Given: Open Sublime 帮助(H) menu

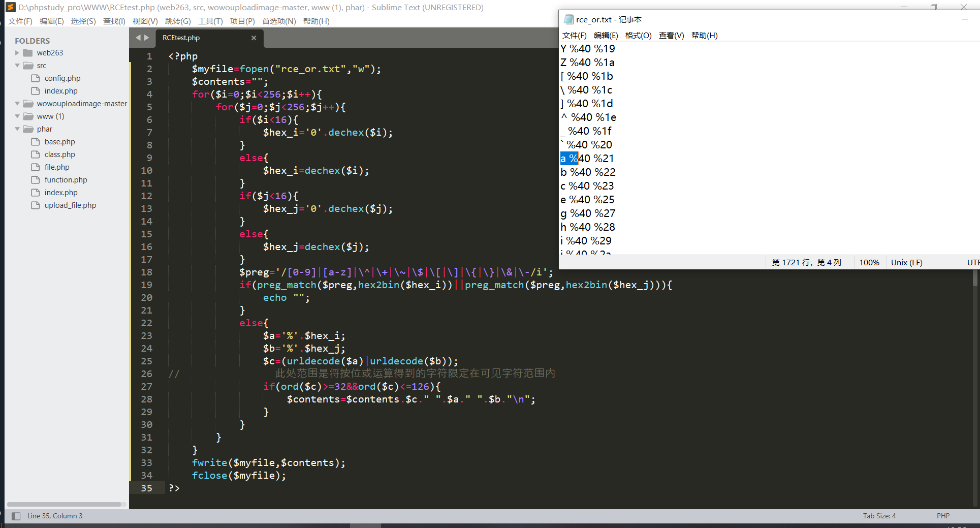Looking at the screenshot, I should [317, 21].
